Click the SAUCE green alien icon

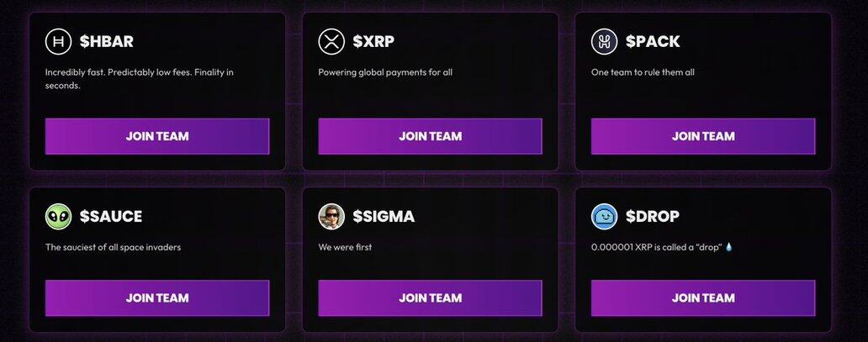(59, 217)
